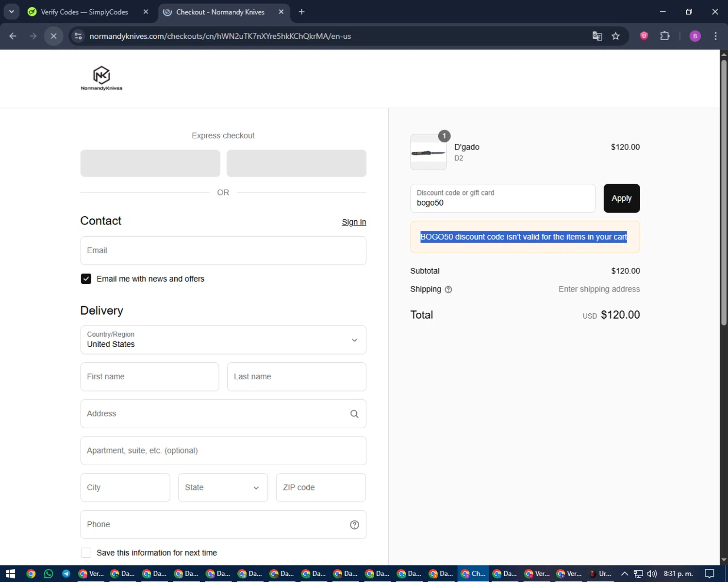Switch to the Ch... taskbar window
The width and height of the screenshot is (728, 582).
[x=473, y=574]
